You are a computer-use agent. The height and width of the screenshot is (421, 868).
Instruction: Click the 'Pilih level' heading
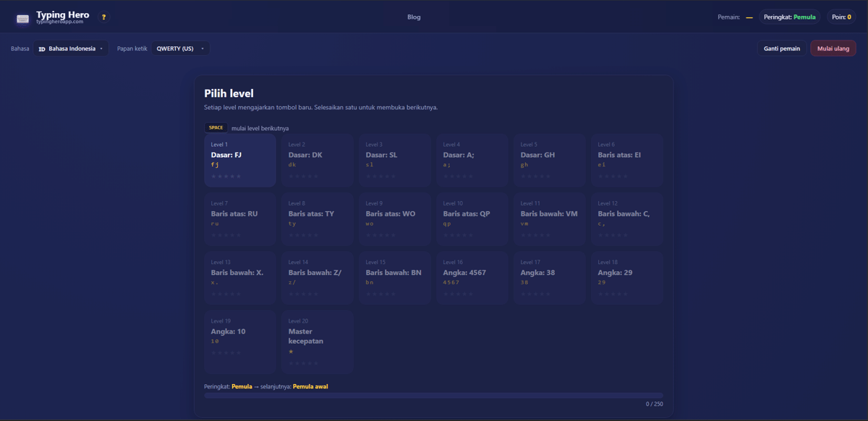click(229, 93)
